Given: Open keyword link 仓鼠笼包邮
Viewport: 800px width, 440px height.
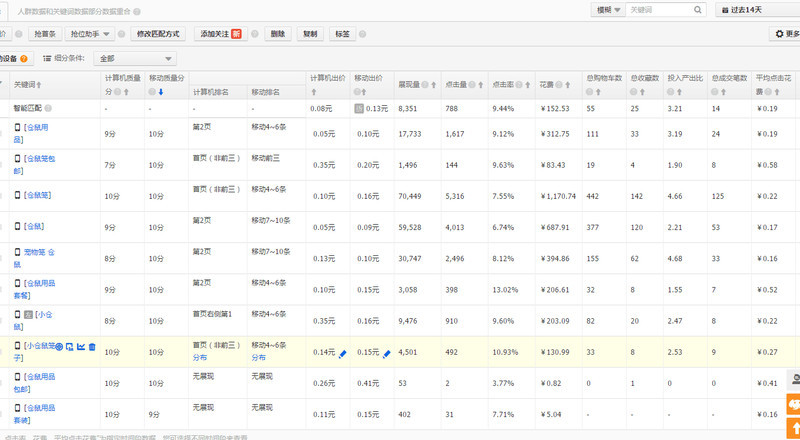Looking at the screenshot, I should click(x=35, y=164).
